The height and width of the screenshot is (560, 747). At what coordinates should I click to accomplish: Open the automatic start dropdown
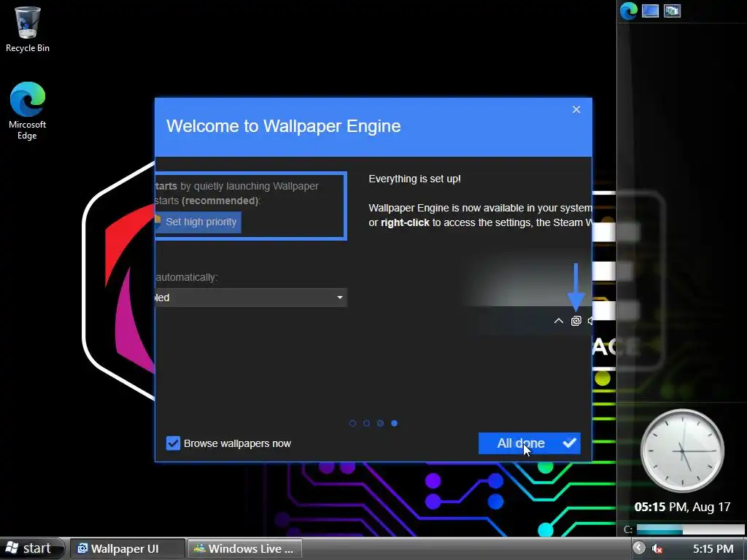pyautogui.click(x=251, y=297)
